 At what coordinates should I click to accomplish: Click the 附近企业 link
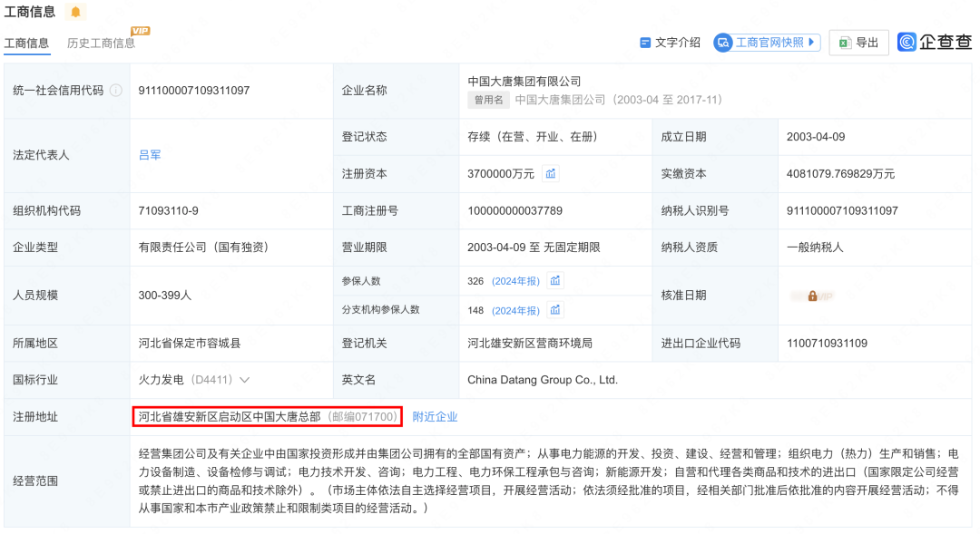pyautogui.click(x=435, y=416)
